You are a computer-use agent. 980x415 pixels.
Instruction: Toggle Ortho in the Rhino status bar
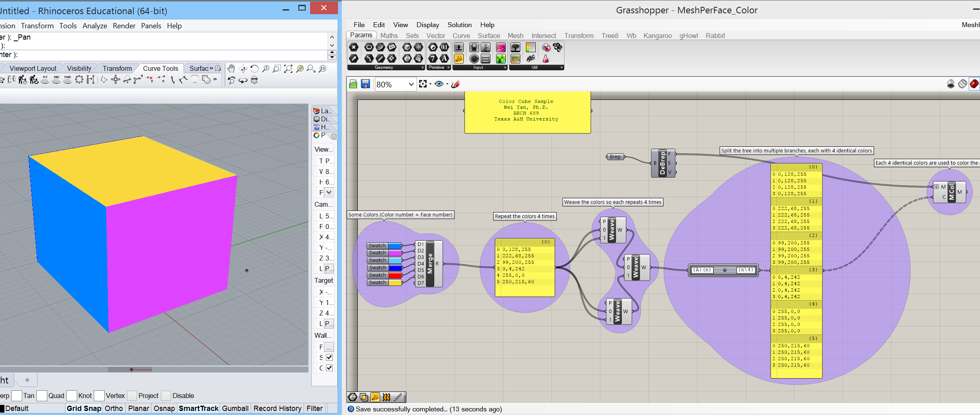point(114,409)
